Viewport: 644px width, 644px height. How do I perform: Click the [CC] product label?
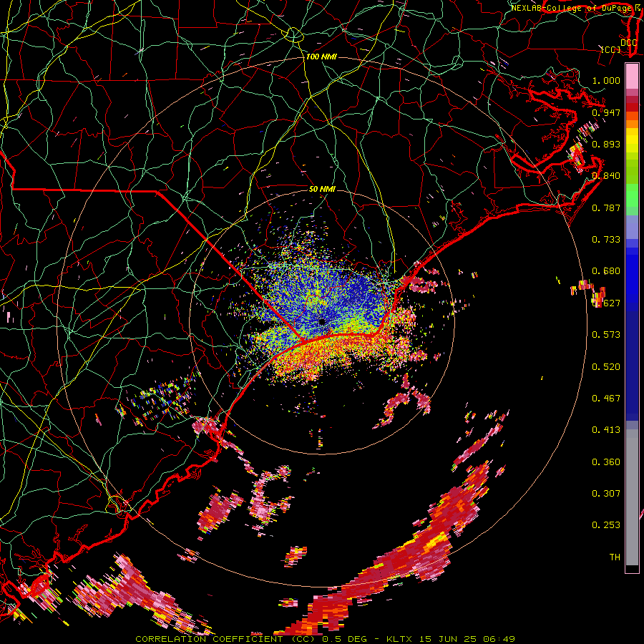point(610,49)
